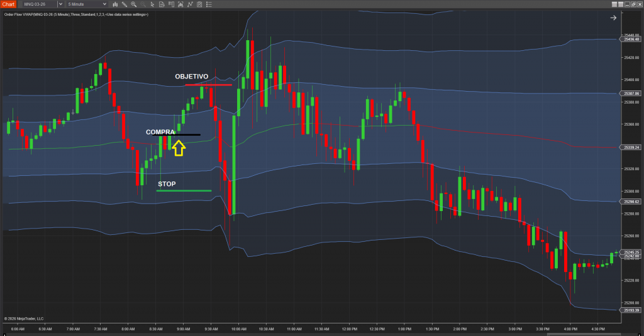Screen dimensions: 644x336
Task: Click the MNQ 03-26 instrument field
Action: click(x=39, y=4)
